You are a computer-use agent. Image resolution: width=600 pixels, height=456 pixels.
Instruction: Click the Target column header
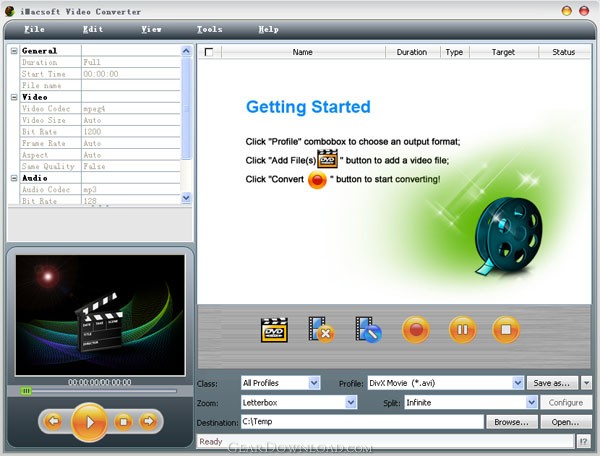tap(504, 52)
